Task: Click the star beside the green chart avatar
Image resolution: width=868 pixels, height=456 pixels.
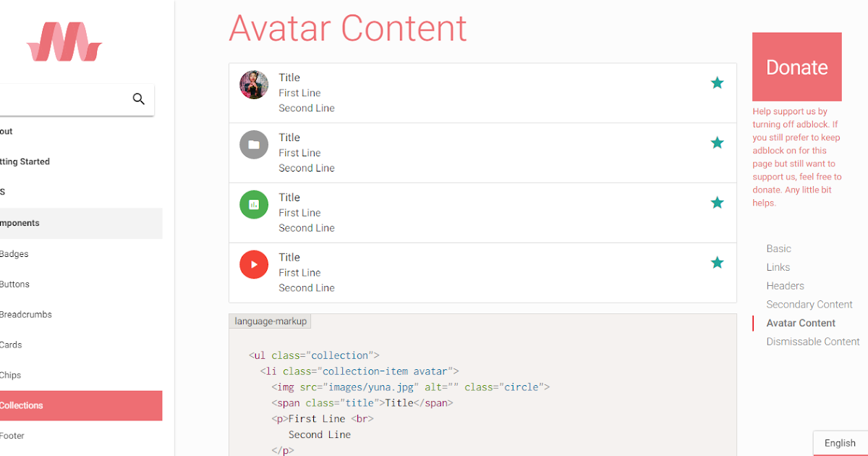Action: tap(717, 203)
